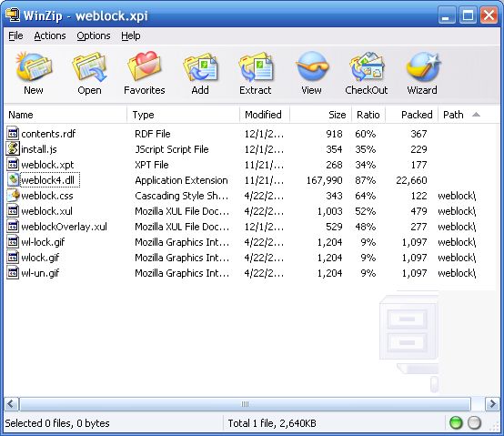Click the 87% ratio value
The image size is (504, 436).
pyautogui.click(x=365, y=180)
